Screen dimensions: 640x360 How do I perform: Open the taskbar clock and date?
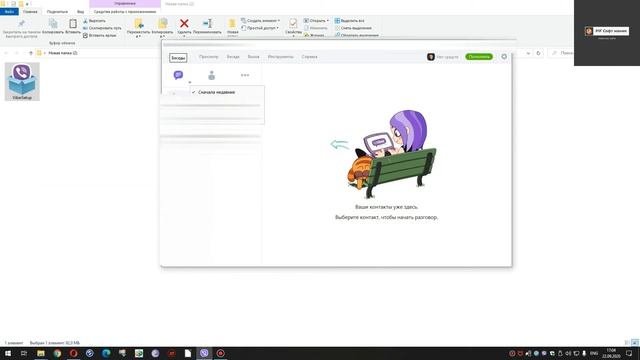(611, 353)
